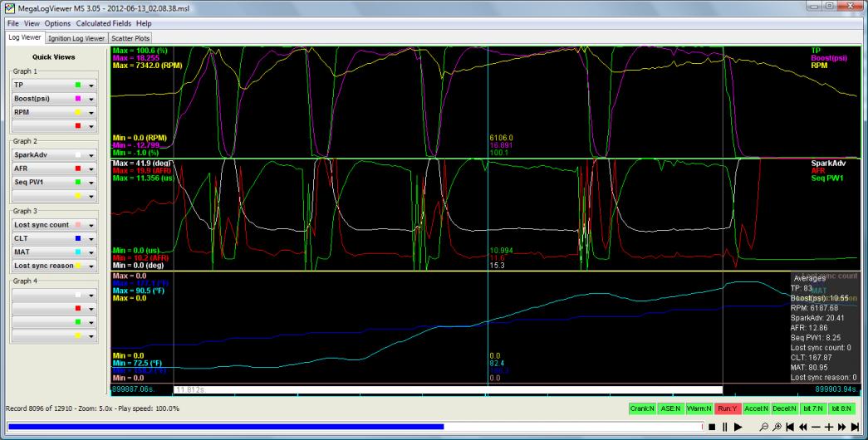Screen dimensions: 868x440
Task: Click the zoom out magnifier icon
Action: (763, 427)
